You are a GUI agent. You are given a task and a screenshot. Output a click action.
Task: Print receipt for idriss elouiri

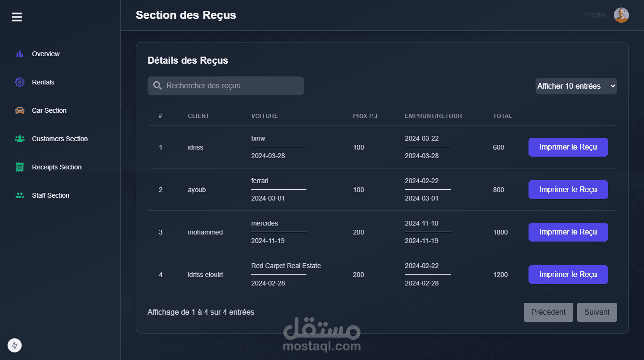568,275
